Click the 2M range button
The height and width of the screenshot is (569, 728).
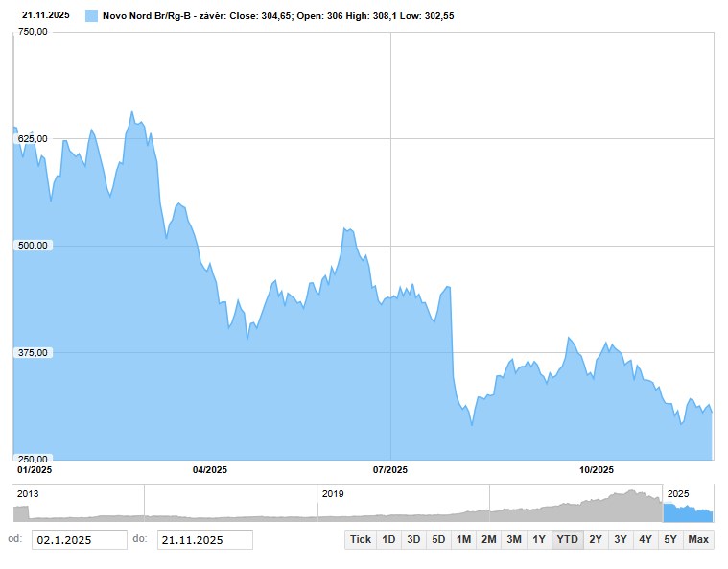coord(488,539)
